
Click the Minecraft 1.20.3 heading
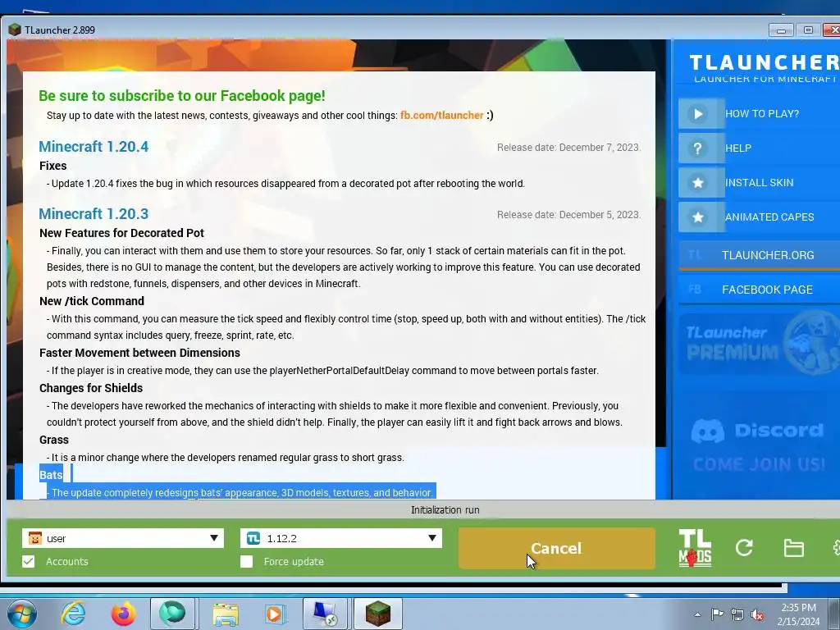tap(94, 214)
